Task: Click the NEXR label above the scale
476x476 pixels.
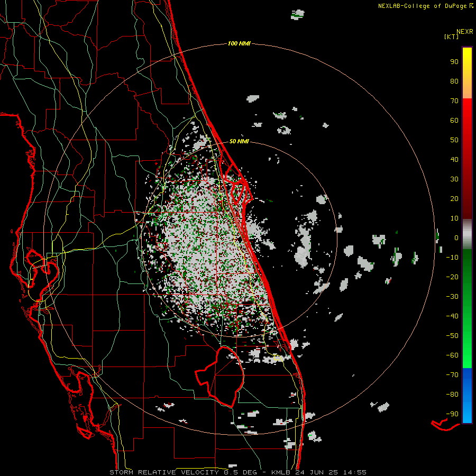Action: tap(465, 32)
